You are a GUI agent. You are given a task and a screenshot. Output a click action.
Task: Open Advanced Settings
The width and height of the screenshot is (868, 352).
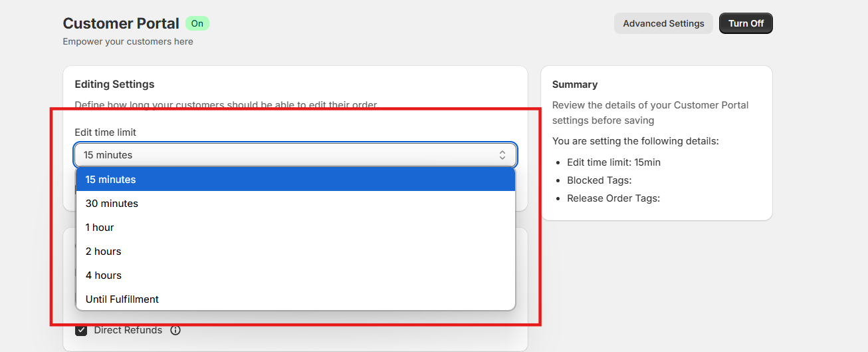point(663,23)
